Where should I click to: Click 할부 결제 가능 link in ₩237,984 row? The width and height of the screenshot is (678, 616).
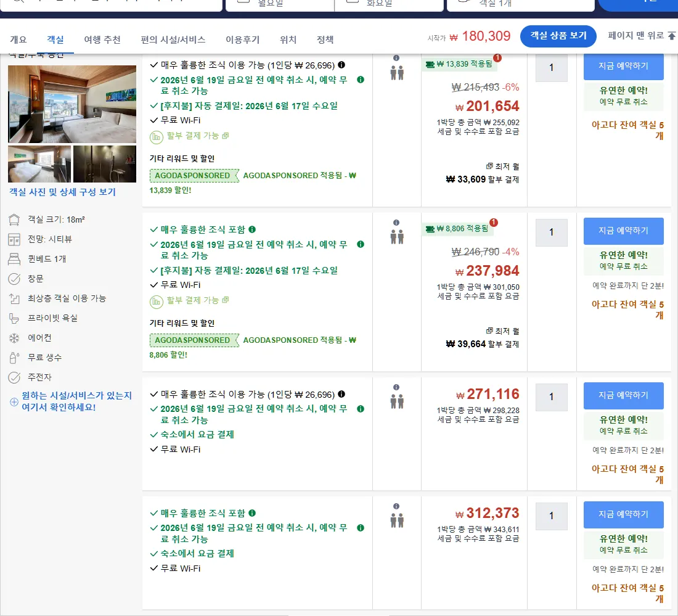tap(198, 300)
